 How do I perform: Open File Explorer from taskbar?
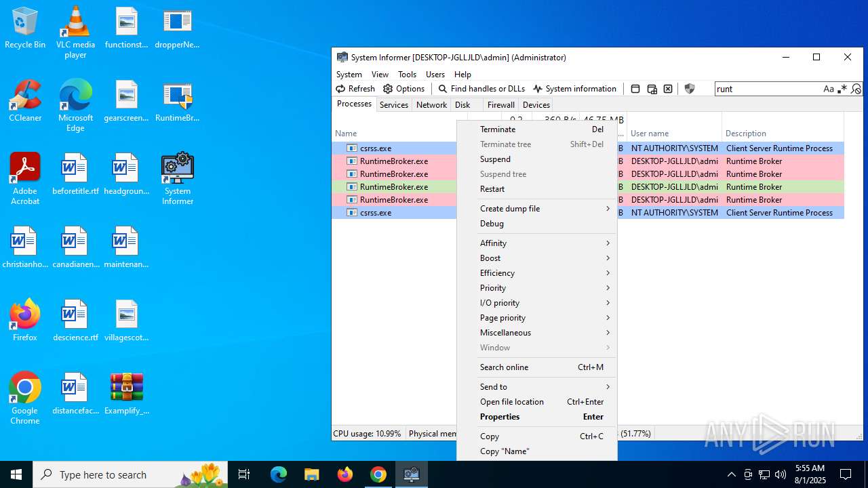[x=311, y=474]
